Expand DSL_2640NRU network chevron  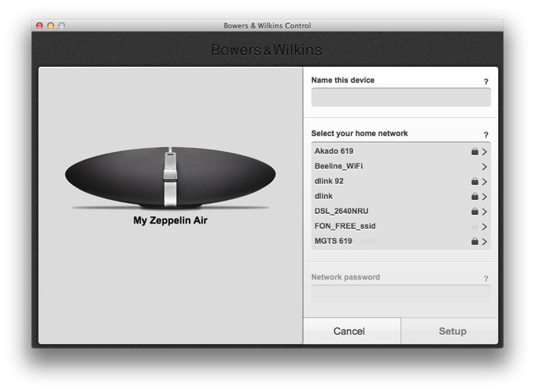[x=485, y=212]
